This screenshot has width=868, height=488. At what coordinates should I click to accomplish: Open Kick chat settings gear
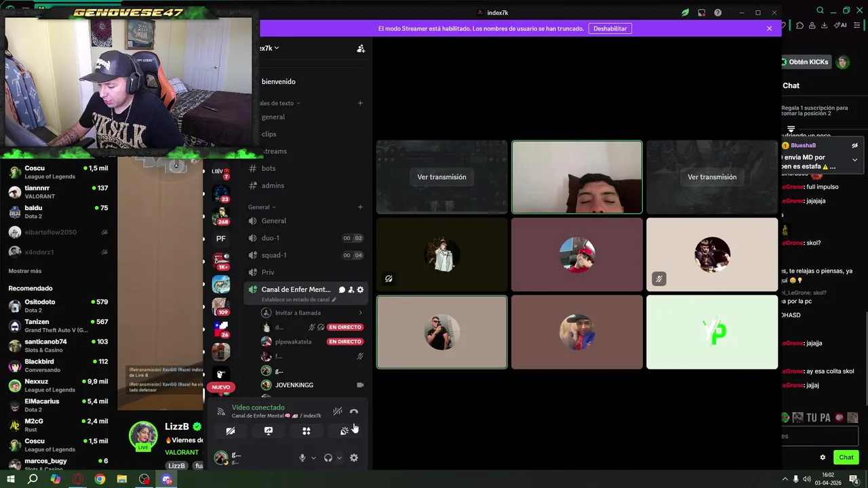tap(823, 457)
